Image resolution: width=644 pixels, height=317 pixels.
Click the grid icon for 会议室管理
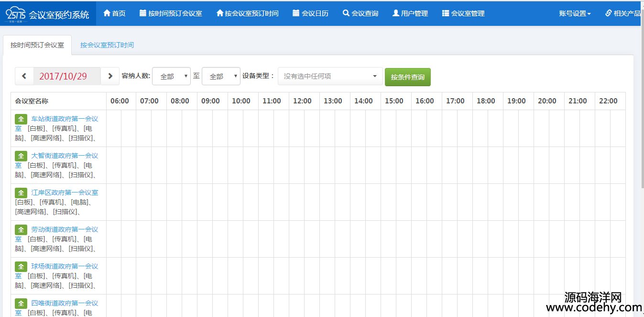[446, 13]
